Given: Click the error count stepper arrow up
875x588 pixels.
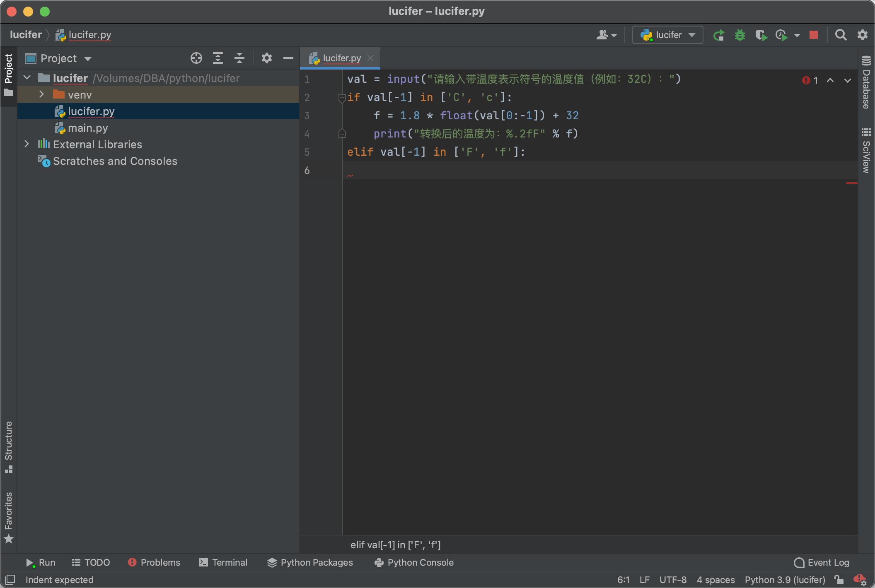Looking at the screenshot, I should 830,80.
